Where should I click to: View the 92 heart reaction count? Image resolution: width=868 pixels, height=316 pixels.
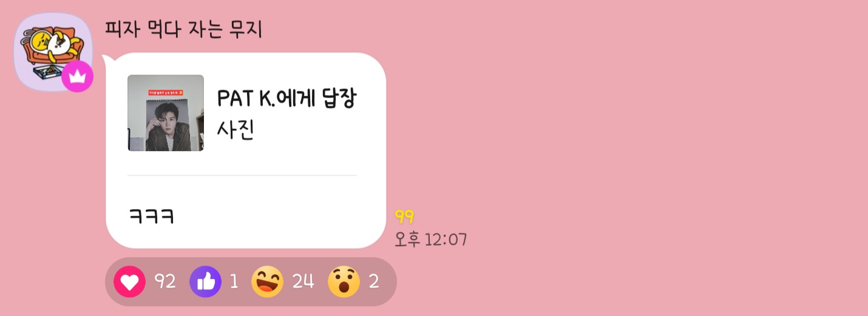164,281
